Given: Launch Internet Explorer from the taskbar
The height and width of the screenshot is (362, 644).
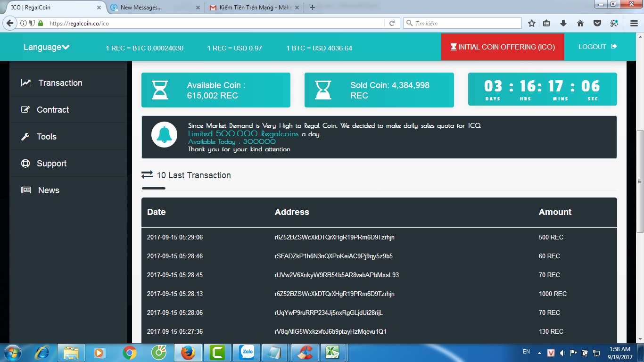Looking at the screenshot, I should [x=42, y=352].
